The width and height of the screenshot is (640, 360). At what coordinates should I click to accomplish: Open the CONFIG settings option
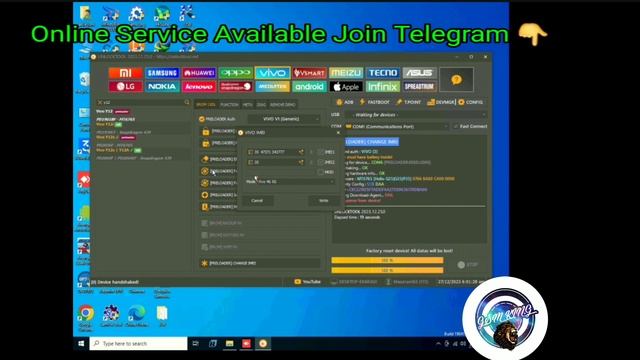click(x=470, y=102)
